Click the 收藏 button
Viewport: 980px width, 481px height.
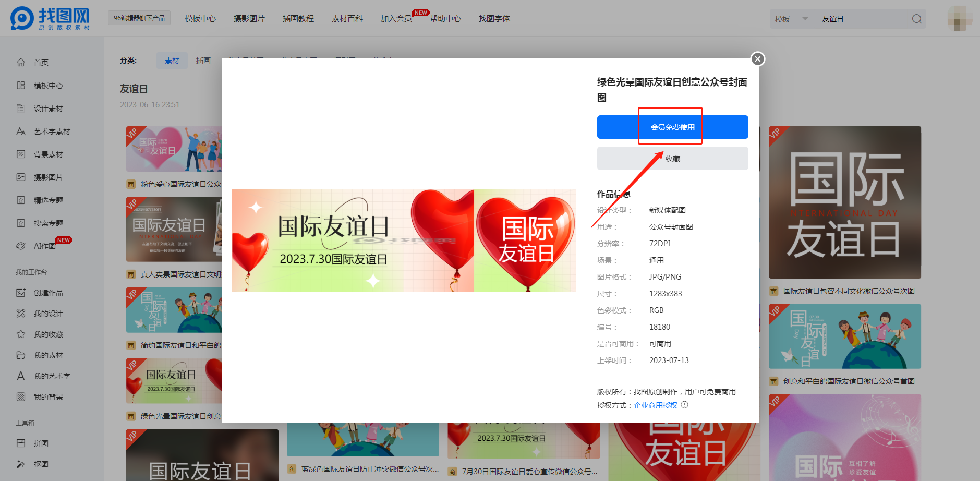pyautogui.click(x=672, y=158)
